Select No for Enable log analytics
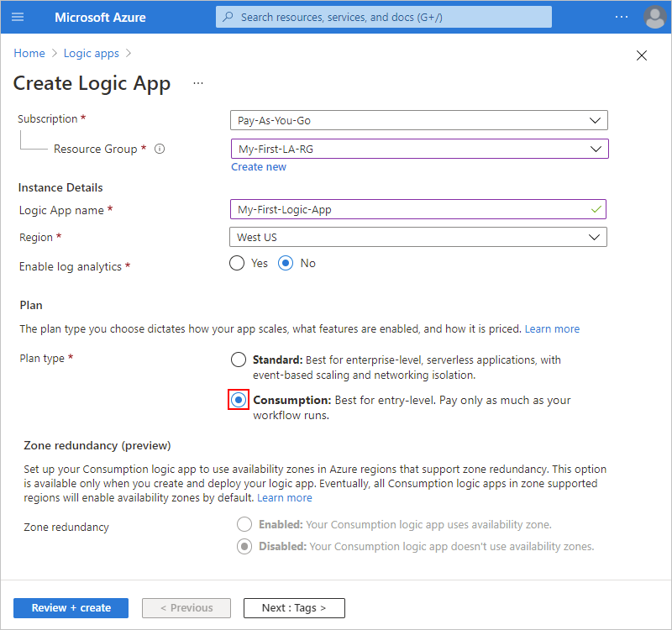Screen dimensions: 672x630 pos(286,263)
